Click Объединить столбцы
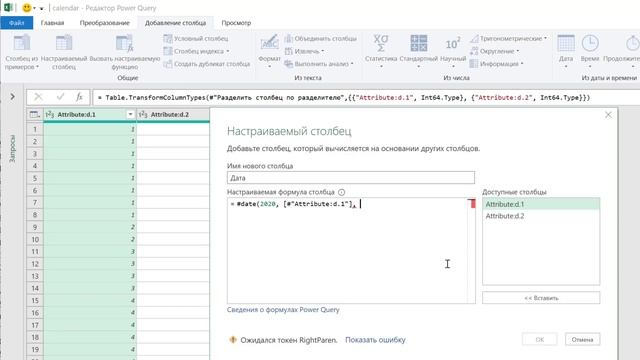This screenshot has width=640, height=360. (321, 38)
